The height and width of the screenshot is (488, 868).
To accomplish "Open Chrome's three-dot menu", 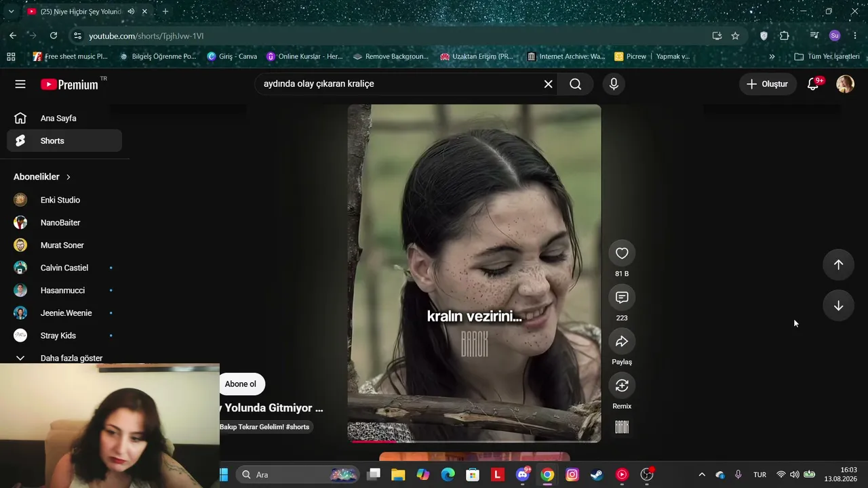I will pyautogui.click(x=855, y=36).
